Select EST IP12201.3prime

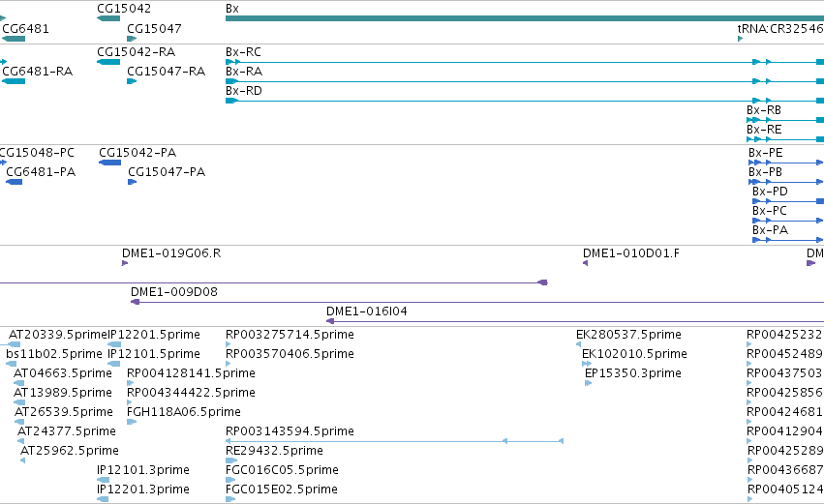coord(143,490)
